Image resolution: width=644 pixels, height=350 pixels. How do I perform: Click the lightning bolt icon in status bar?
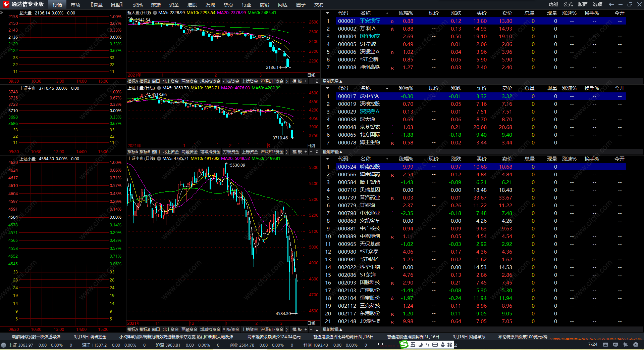636,345
